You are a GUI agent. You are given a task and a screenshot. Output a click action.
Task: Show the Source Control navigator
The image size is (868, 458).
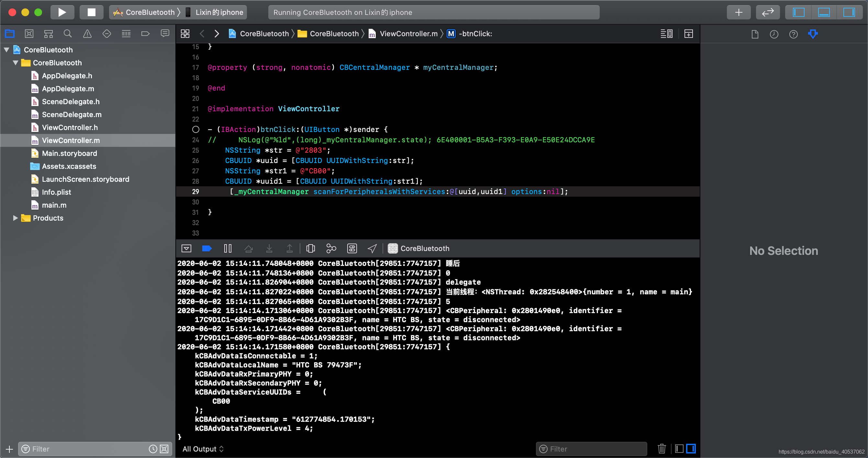[x=29, y=34]
